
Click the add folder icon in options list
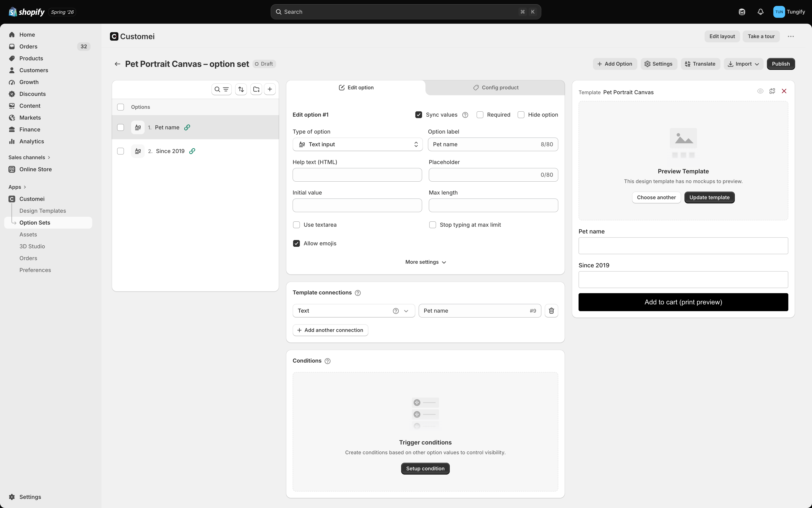[x=256, y=89]
